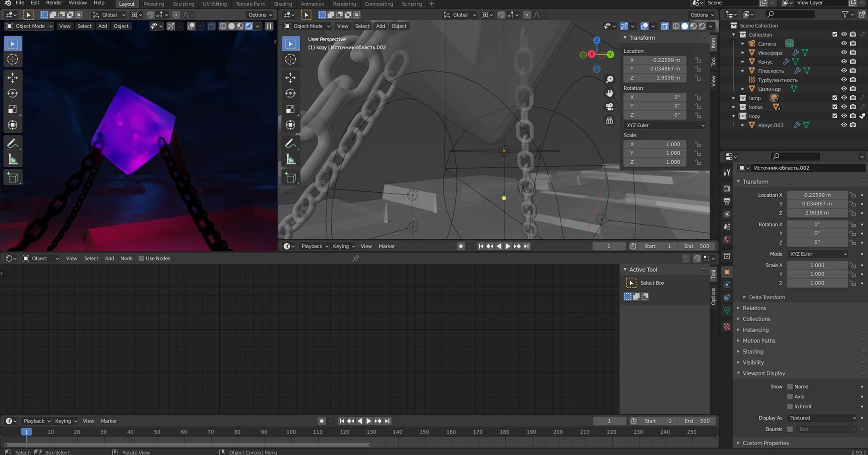The width and height of the screenshot is (868, 455).
Task: Click toggle camera view icon
Action: (609, 107)
